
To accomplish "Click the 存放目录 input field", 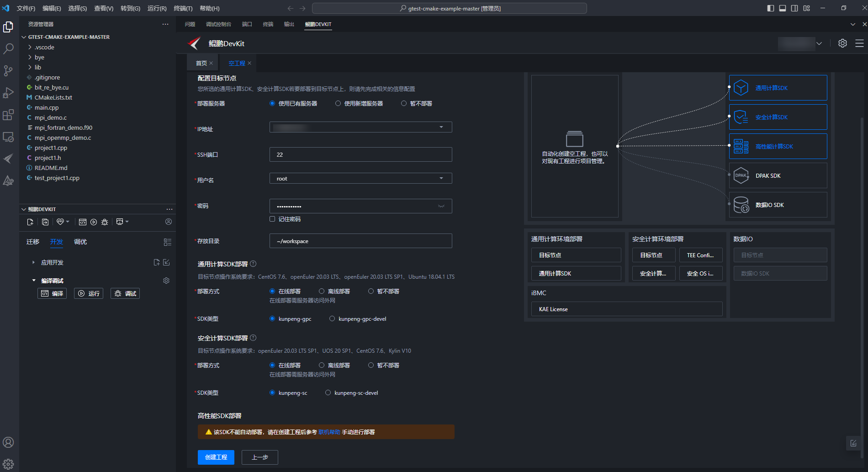I will [x=361, y=241].
